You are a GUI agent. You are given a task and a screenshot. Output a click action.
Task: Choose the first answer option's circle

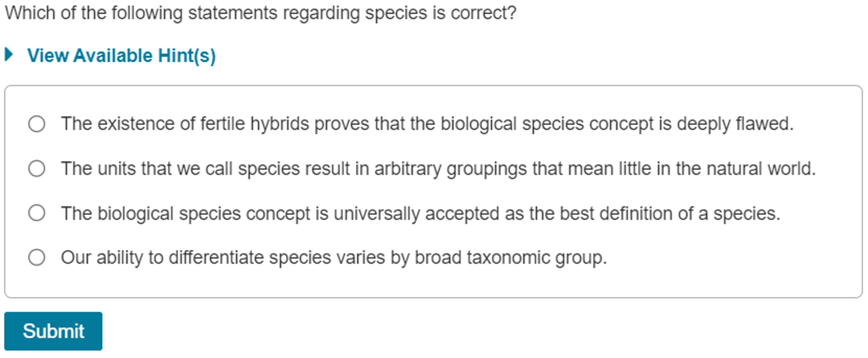click(x=37, y=124)
